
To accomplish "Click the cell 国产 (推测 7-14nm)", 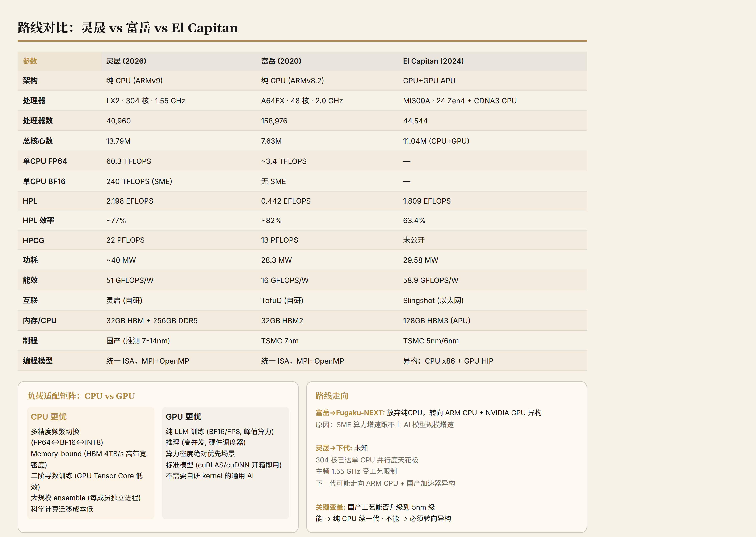I will pos(138,341).
